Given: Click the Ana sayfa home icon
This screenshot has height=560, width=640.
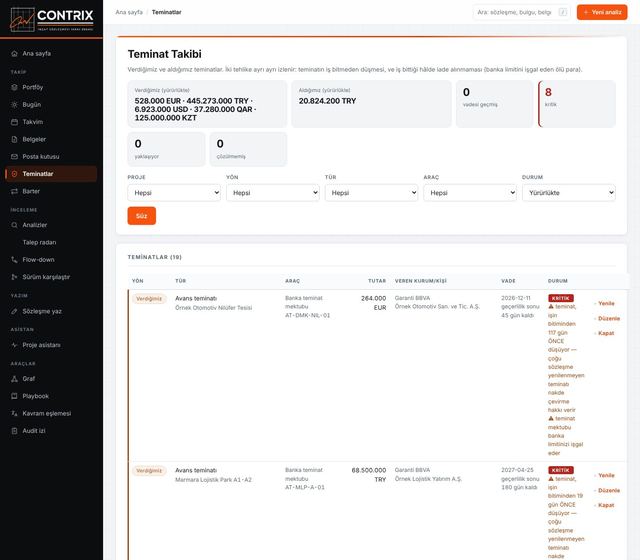Looking at the screenshot, I should [14, 53].
